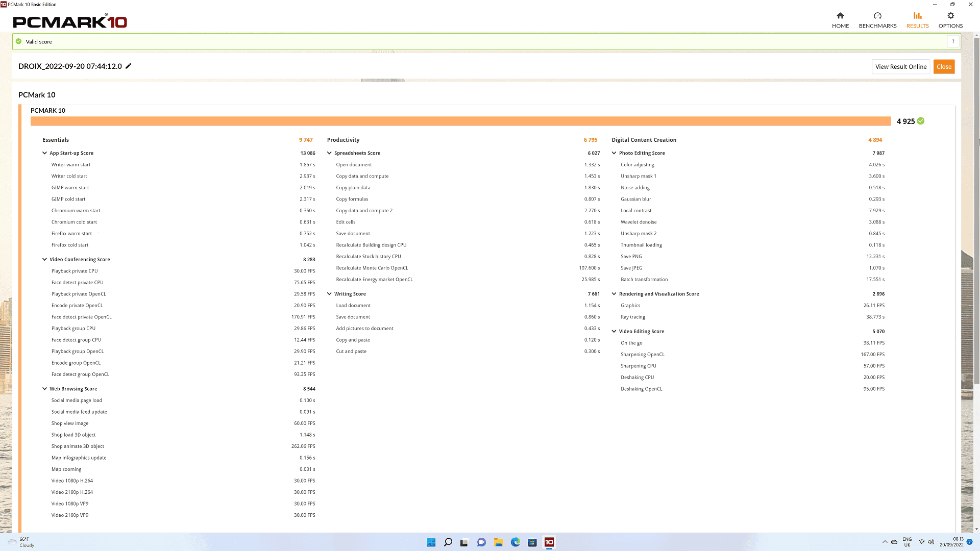Image resolution: width=980 pixels, height=551 pixels.
Task: Select Batch transformation row
Action: click(x=752, y=280)
